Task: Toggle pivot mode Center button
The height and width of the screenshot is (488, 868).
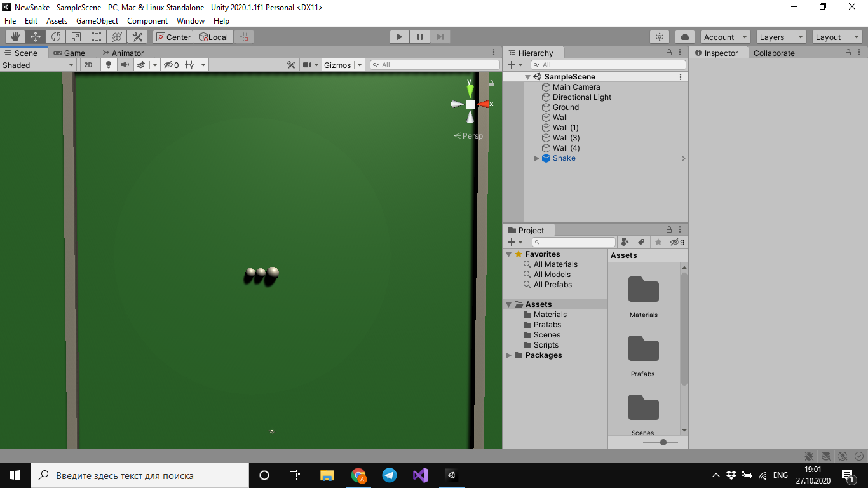Action: click(173, 37)
